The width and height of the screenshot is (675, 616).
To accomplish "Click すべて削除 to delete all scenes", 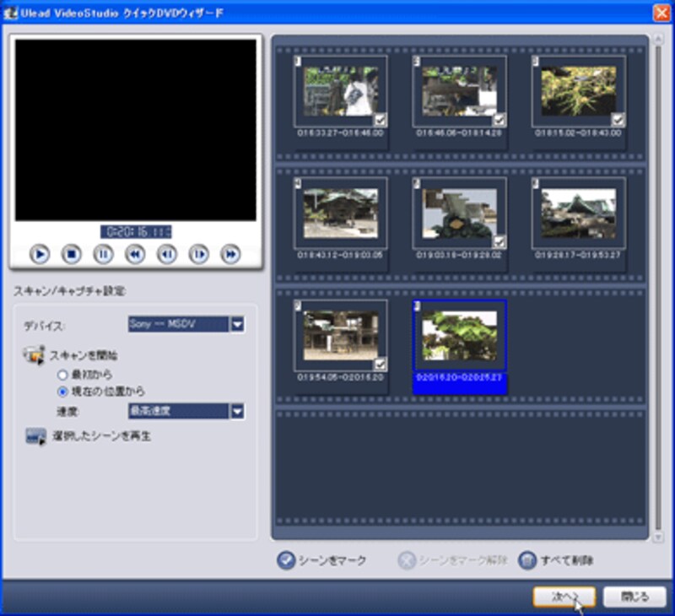I will click(555, 560).
